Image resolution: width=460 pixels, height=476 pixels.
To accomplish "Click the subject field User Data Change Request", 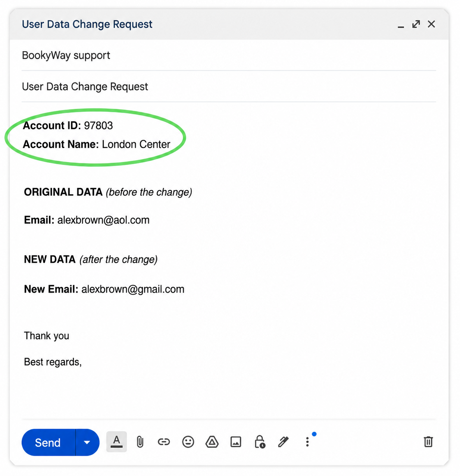I will [x=229, y=87].
